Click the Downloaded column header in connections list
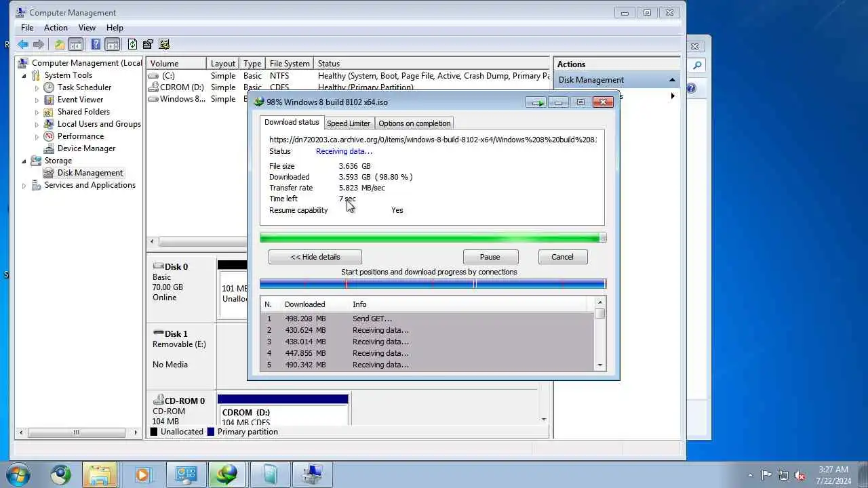The height and width of the screenshot is (488, 868). (304, 304)
